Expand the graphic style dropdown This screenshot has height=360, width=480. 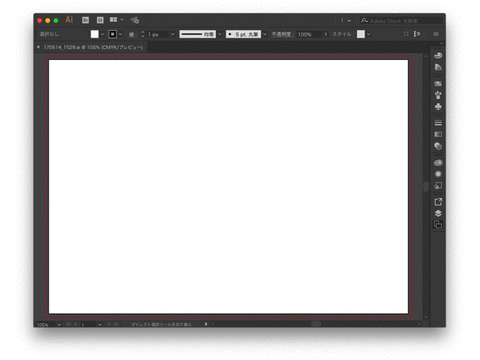(368, 34)
